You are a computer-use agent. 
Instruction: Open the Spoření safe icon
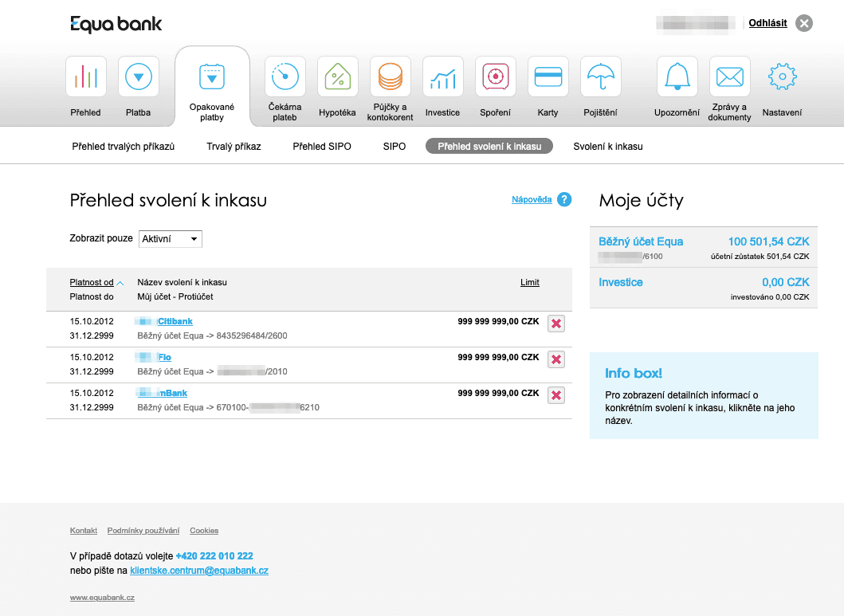(x=495, y=77)
